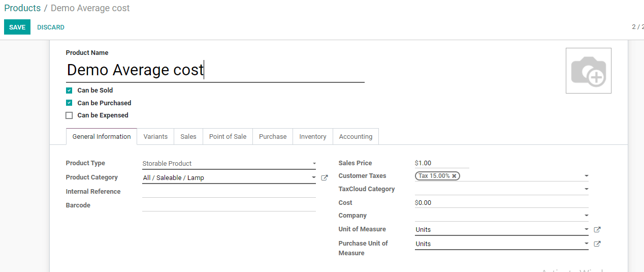This screenshot has height=272, width=644.
Task: Expand the Product Type dropdown
Action: (x=229, y=164)
